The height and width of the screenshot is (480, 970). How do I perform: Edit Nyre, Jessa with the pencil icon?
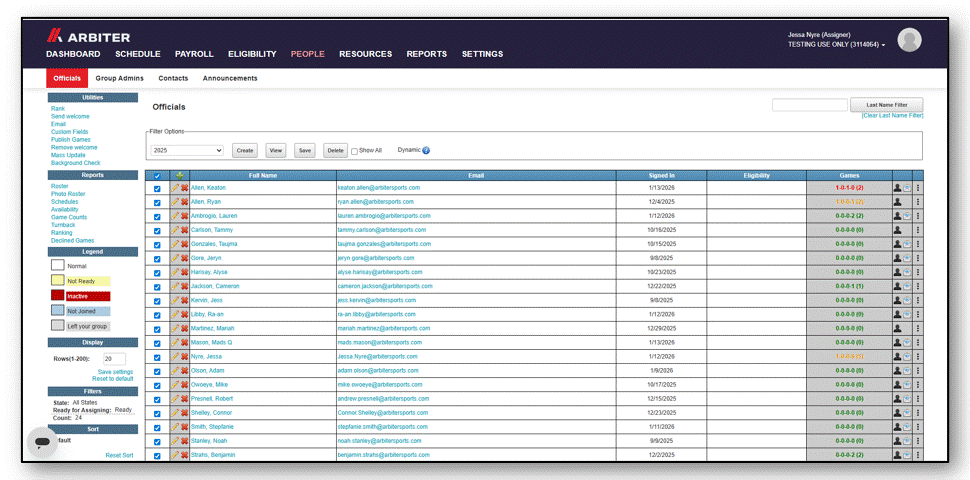[175, 356]
